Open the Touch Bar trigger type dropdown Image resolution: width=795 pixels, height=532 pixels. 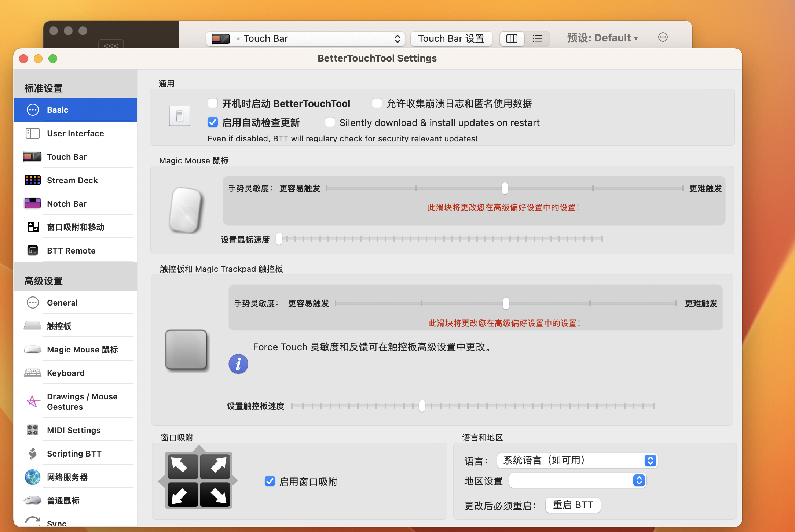point(305,38)
